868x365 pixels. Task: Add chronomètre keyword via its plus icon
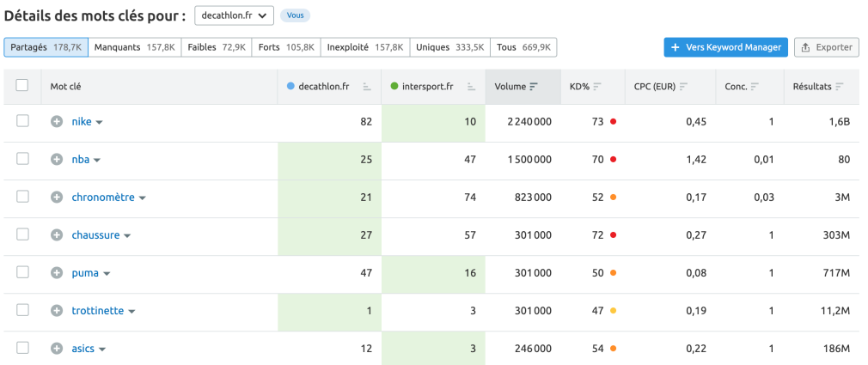pos(57,198)
